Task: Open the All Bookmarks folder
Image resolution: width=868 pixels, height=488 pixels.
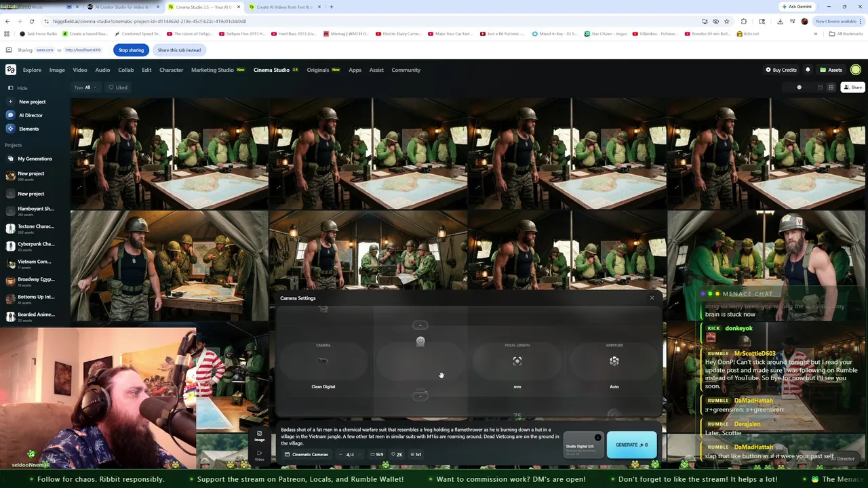Action: click(x=846, y=34)
